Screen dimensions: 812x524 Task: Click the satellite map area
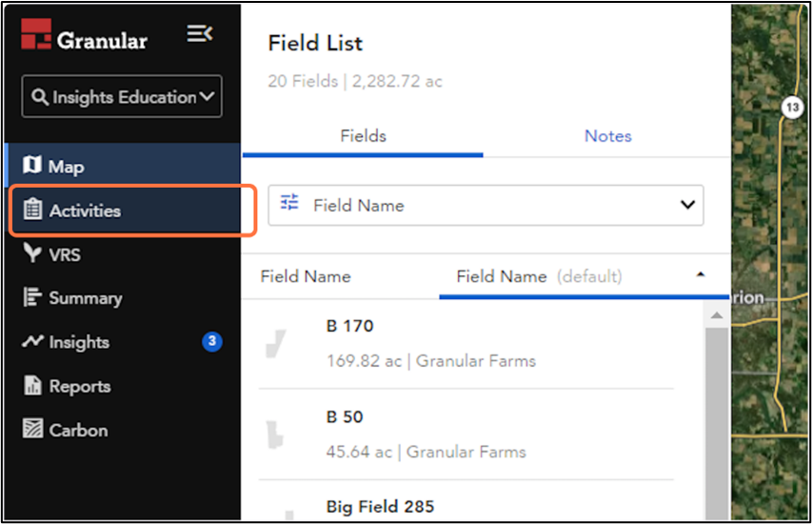coord(769,262)
